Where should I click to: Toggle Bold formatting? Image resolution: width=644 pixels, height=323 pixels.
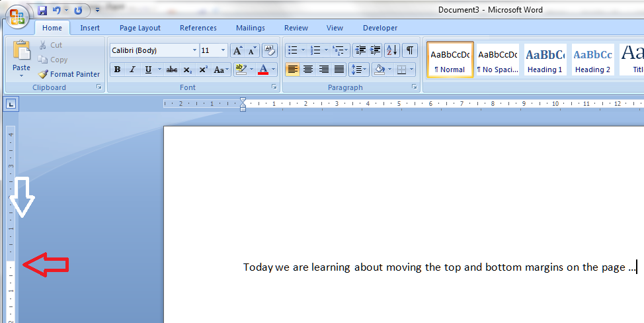click(x=117, y=69)
